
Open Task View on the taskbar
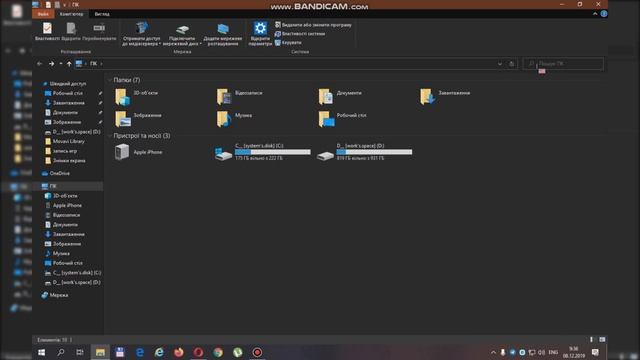click(80, 352)
